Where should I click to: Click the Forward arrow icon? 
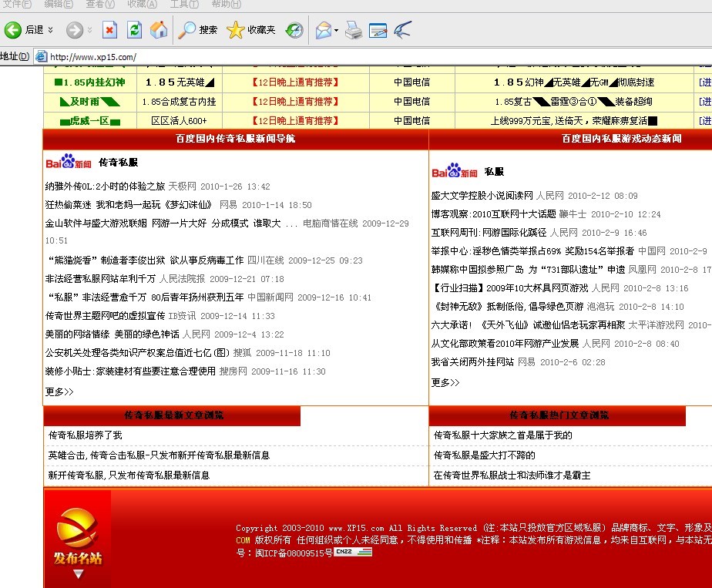pyautogui.click(x=74, y=30)
